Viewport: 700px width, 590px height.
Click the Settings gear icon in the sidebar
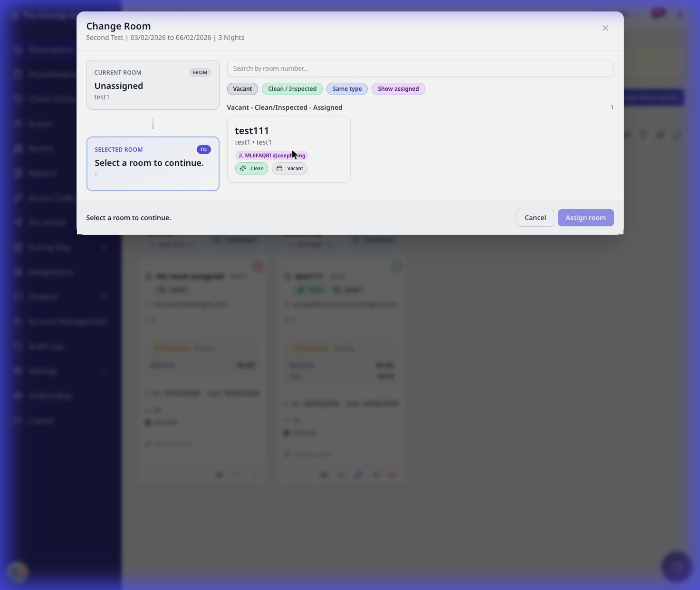pyautogui.click(x=18, y=371)
